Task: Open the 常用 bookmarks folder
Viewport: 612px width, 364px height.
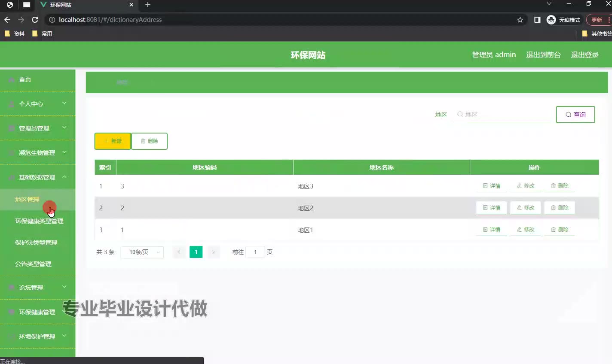Action: pyautogui.click(x=42, y=33)
